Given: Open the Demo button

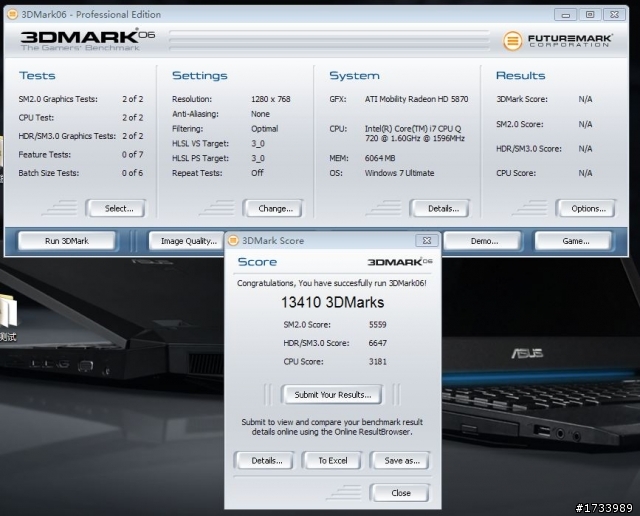Looking at the screenshot, I should (482, 241).
